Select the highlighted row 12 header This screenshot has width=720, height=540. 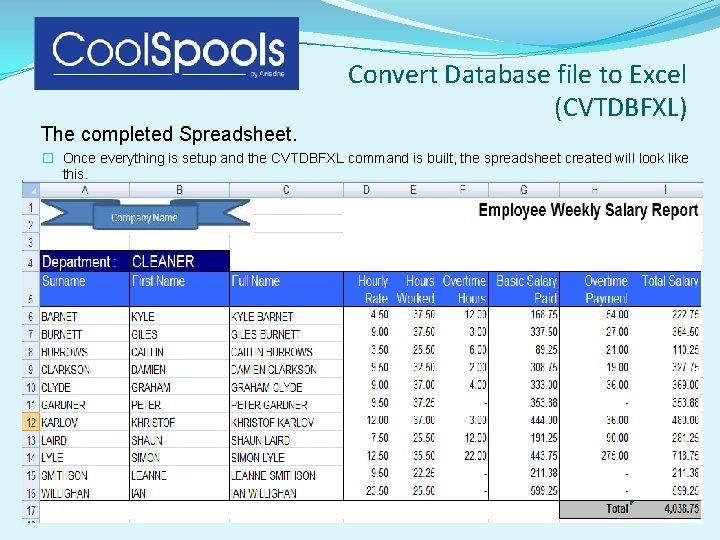pyautogui.click(x=31, y=422)
